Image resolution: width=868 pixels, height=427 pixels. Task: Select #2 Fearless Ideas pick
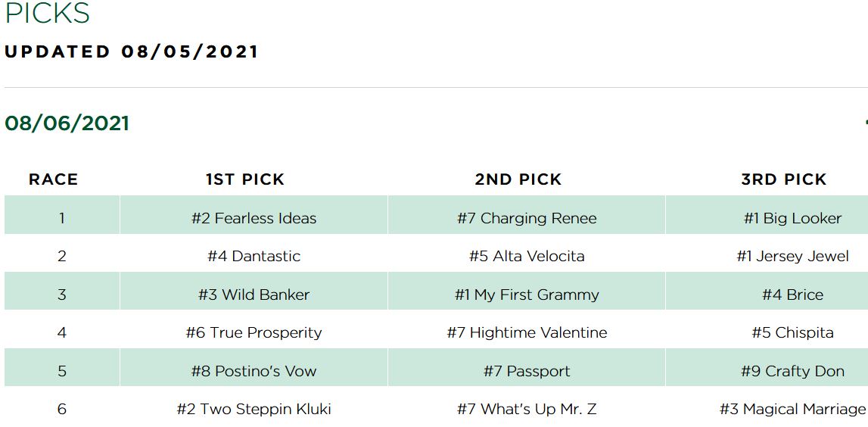tap(254, 218)
